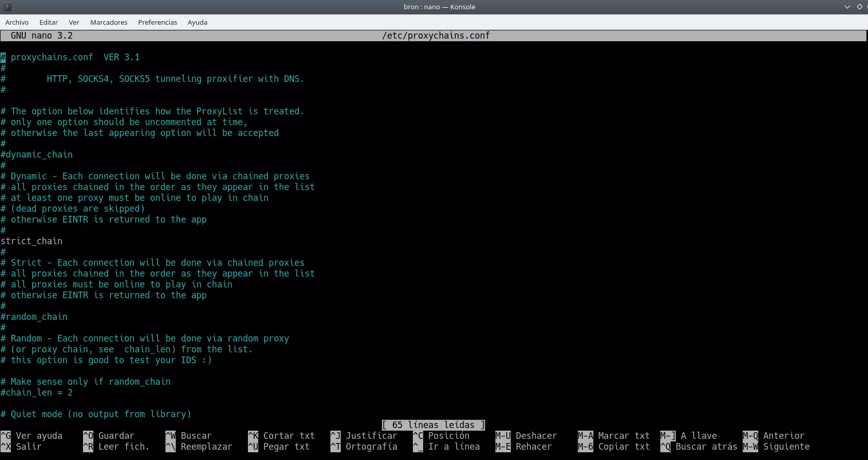This screenshot has height=460, width=868.
Task: Click the nano shortcut M-] A llave
Action: coord(689,436)
